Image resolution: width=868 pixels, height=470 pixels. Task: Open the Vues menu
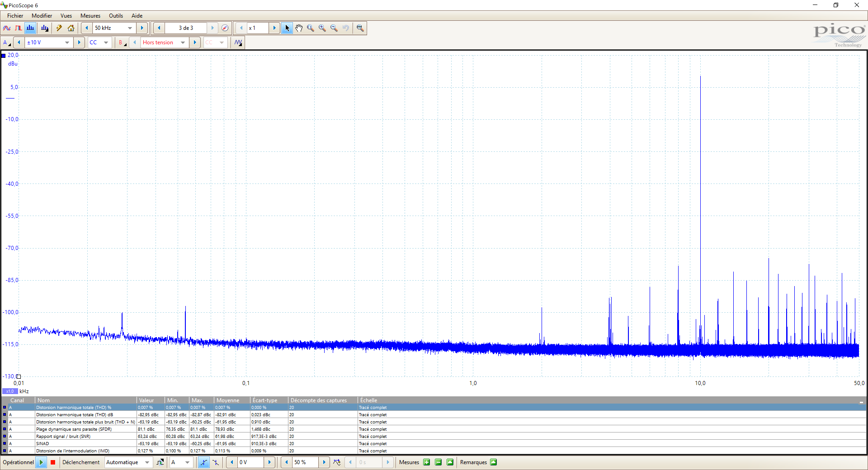point(66,15)
